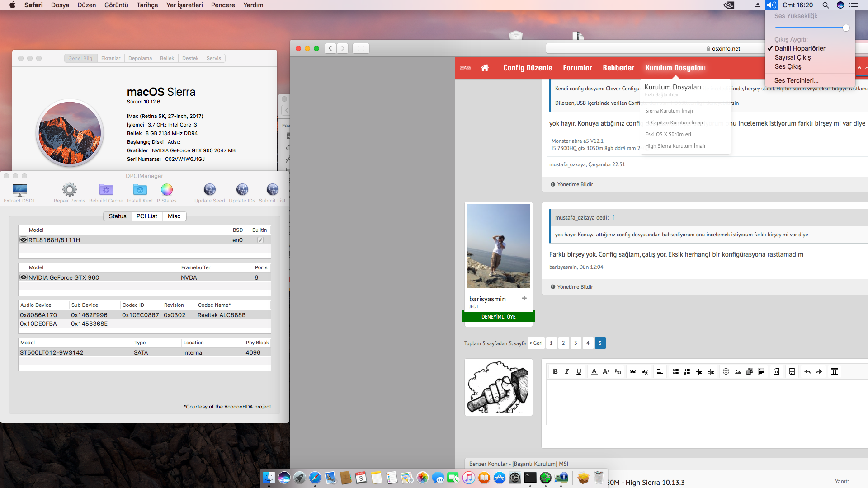
Task: Open font size dropdown in editor
Action: coord(606,371)
